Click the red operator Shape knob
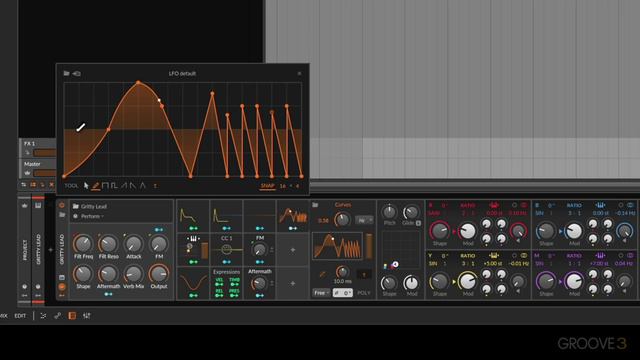This screenshot has width=640, height=360. [439, 231]
